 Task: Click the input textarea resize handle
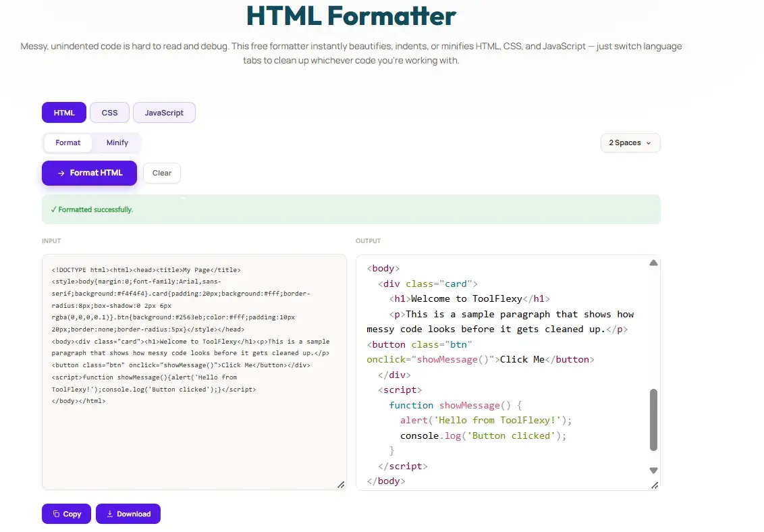coord(341,485)
